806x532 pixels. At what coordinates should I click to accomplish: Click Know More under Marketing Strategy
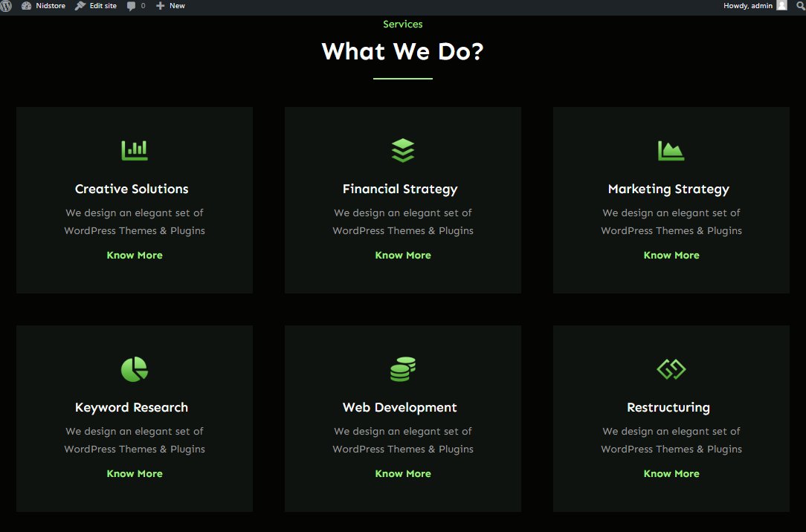pyautogui.click(x=671, y=255)
